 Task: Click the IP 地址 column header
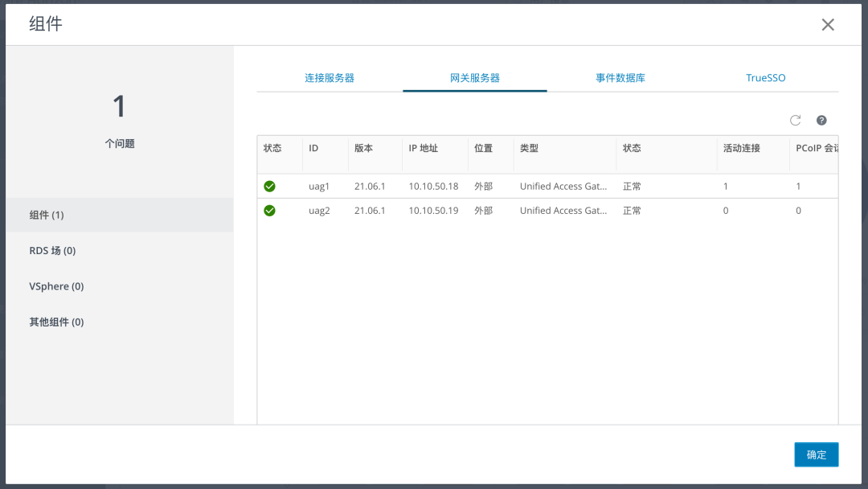tap(423, 148)
